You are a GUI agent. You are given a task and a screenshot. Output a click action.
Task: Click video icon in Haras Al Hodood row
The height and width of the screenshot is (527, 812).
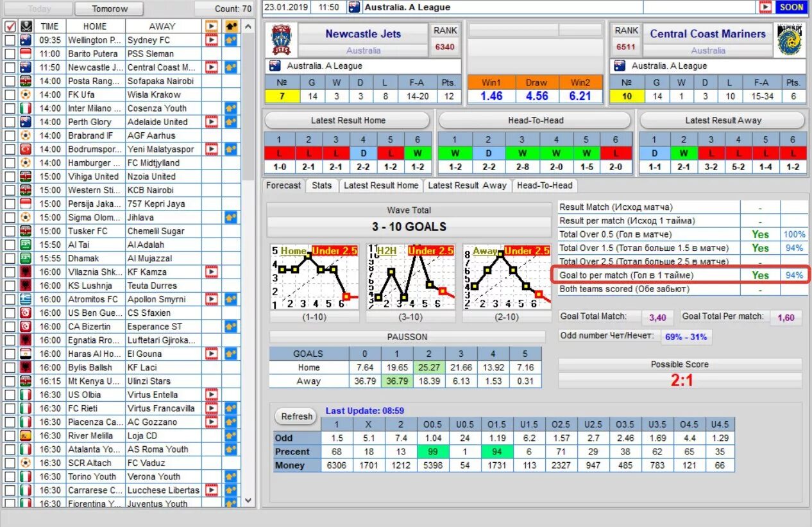(211, 354)
